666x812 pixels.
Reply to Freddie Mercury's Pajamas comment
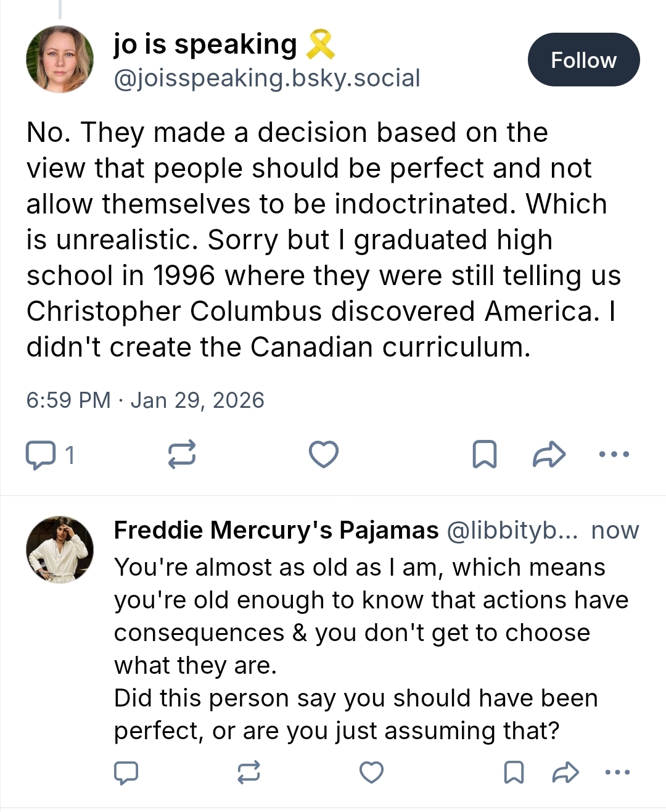pos(126,773)
